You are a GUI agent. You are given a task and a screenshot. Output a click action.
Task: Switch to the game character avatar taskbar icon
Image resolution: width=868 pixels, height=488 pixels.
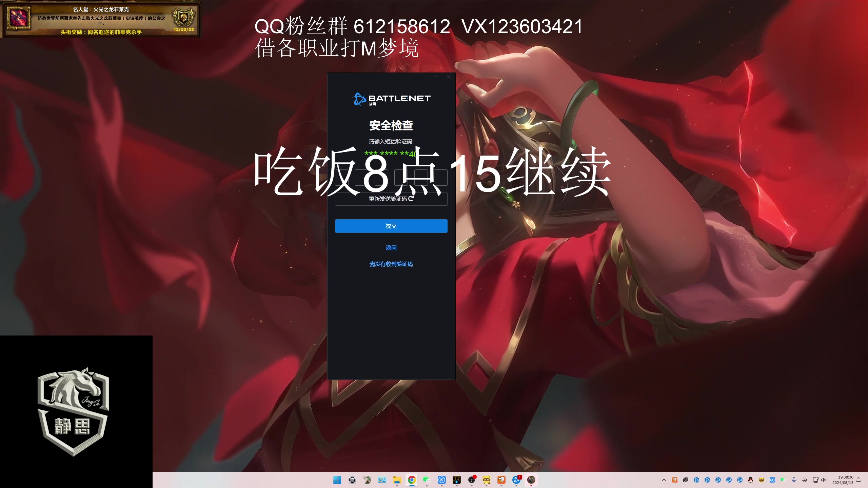click(531, 480)
